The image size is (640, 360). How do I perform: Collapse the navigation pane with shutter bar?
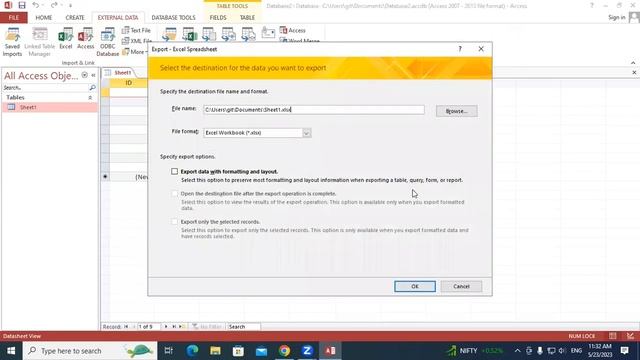pos(93,75)
